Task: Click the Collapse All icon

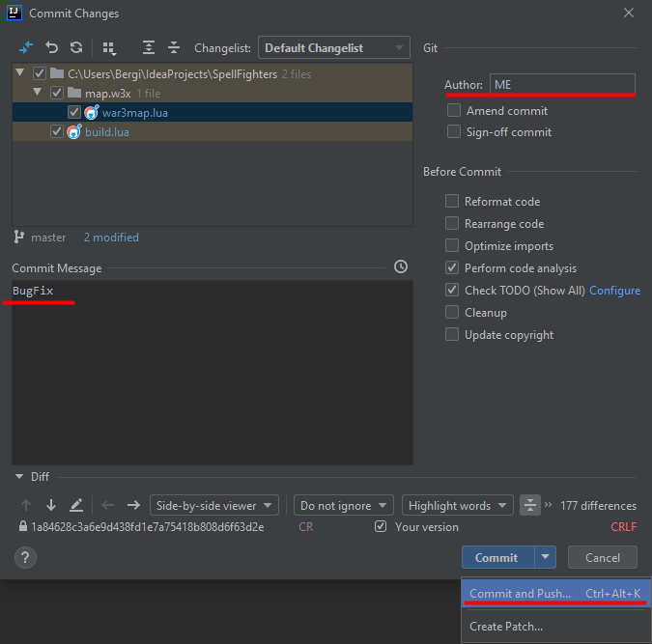Action: [174, 48]
